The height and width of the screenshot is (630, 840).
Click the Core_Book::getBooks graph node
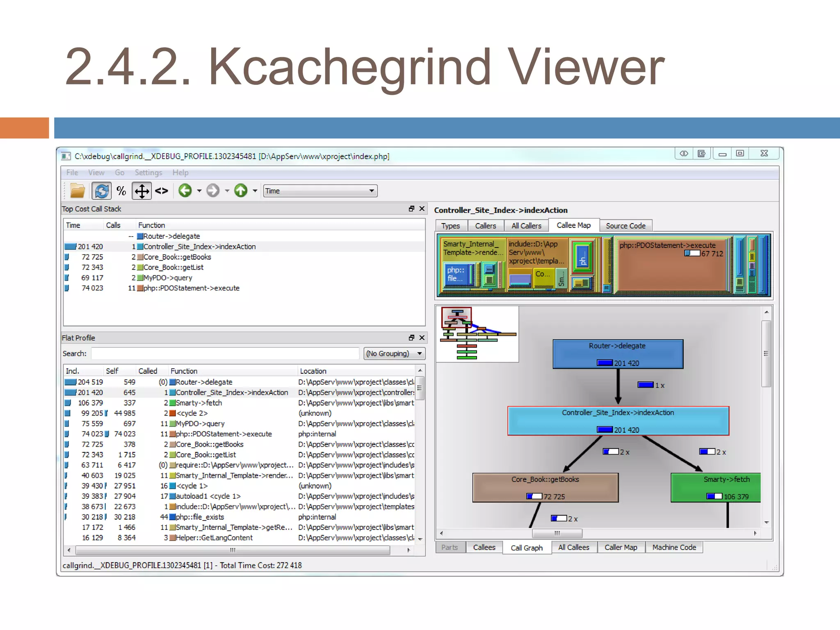point(546,488)
